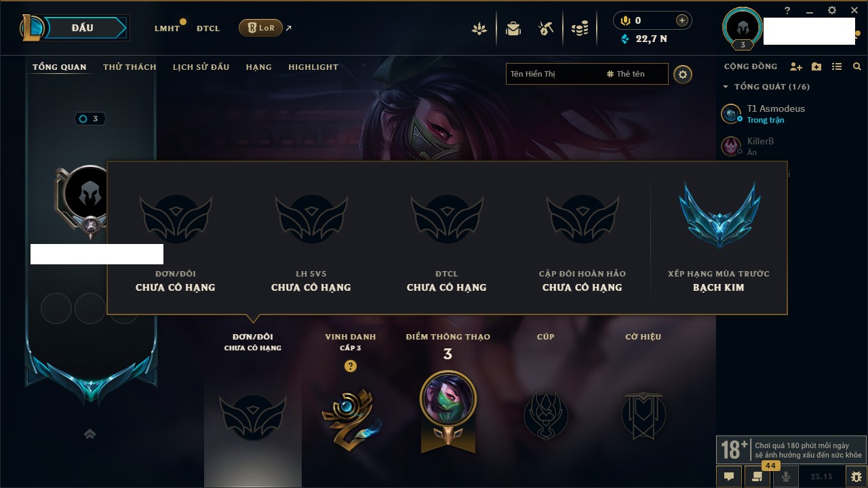This screenshot has height=488, width=868.
Task: Open the bug report icon
Action: pos(856,476)
